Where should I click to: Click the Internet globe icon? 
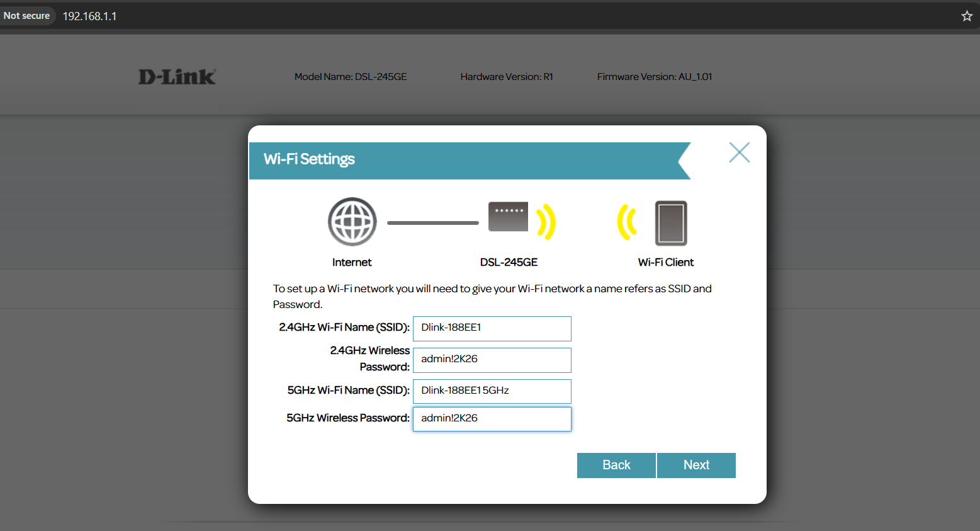coord(352,222)
